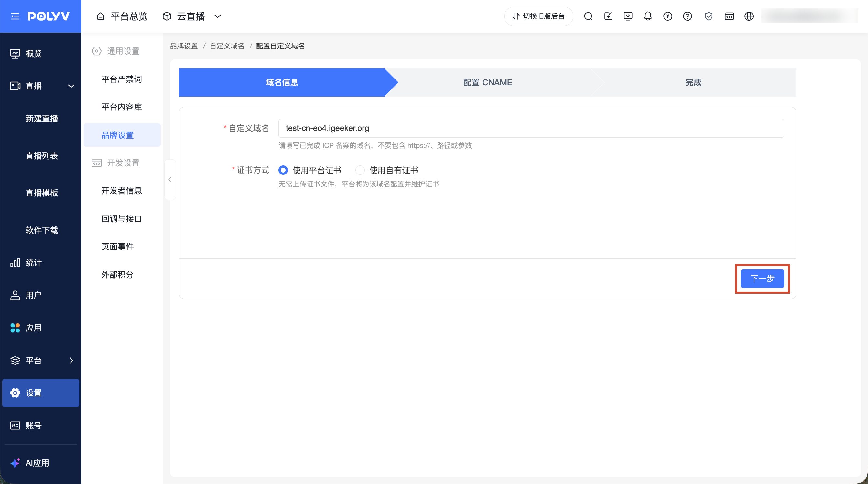Open the import box-arrow icon in the top bar
The width and height of the screenshot is (868, 484).
point(608,16)
